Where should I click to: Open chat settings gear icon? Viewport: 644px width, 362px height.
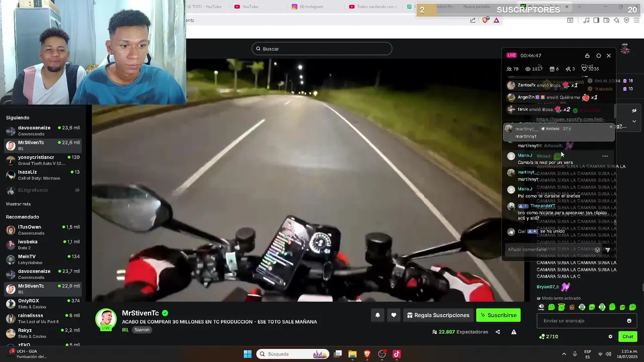point(610,337)
